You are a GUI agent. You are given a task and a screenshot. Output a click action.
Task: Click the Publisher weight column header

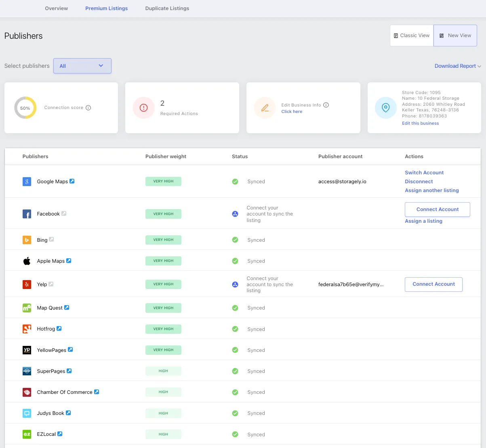pyautogui.click(x=166, y=157)
